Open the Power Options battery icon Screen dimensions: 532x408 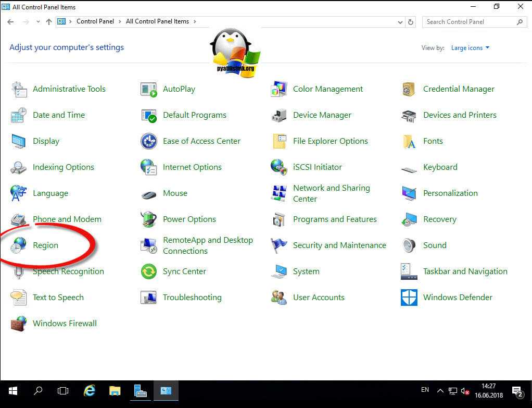pos(149,219)
